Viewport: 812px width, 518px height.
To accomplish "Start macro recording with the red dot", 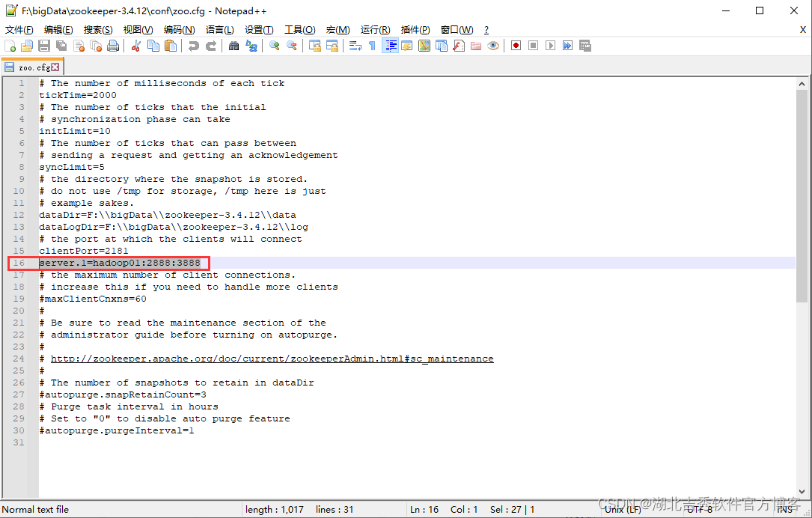I will pyautogui.click(x=516, y=46).
